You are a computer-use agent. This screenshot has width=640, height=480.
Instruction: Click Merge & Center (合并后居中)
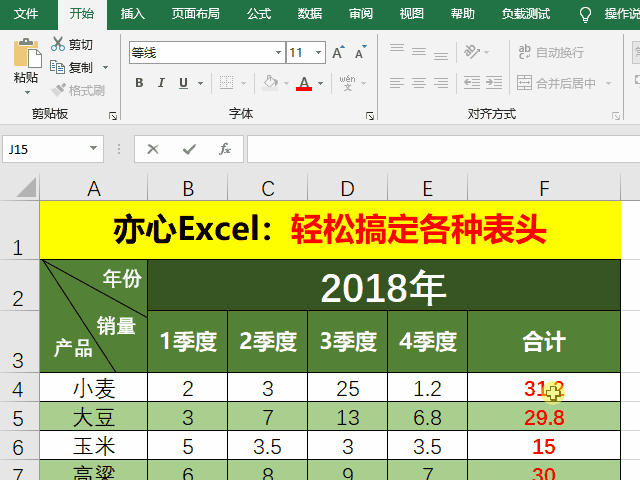click(x=556, y=83)
